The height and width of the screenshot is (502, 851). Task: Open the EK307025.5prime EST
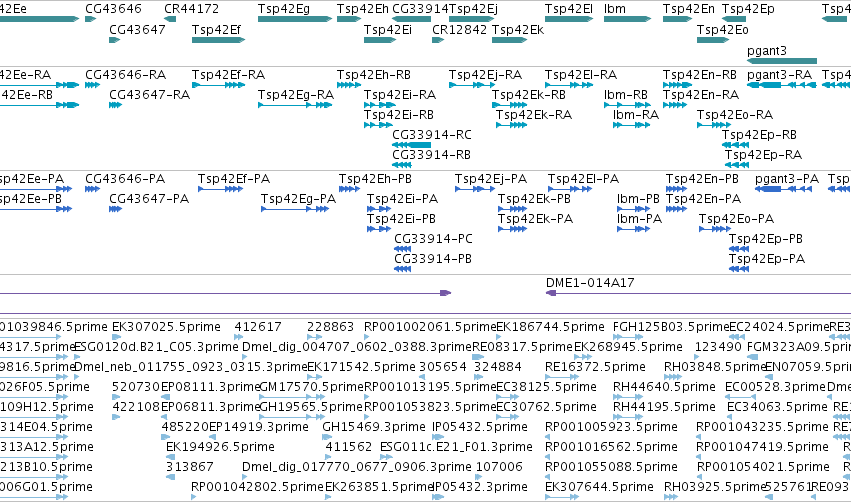pyautogui.click(x=116, y=337)
